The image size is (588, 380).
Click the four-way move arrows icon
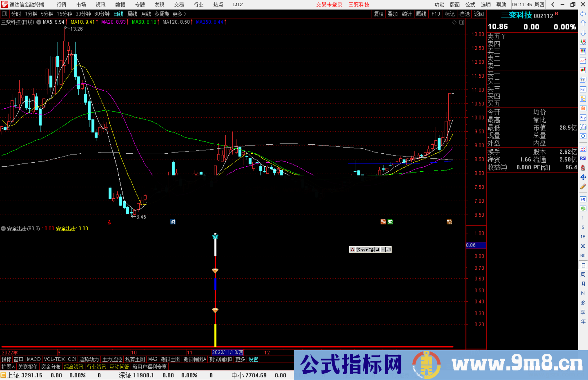583,177
